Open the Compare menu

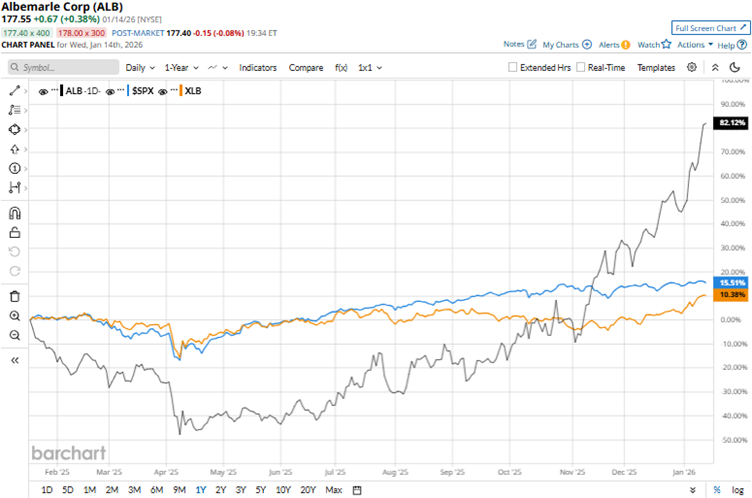point(306,68)
